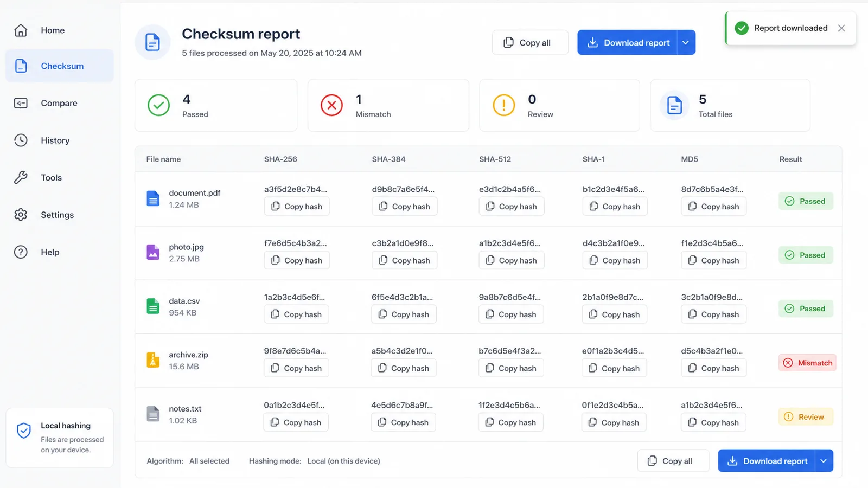Click the Review badge for notes.txt
This screenshot has height=488, width=868.
tap(806, 417)
